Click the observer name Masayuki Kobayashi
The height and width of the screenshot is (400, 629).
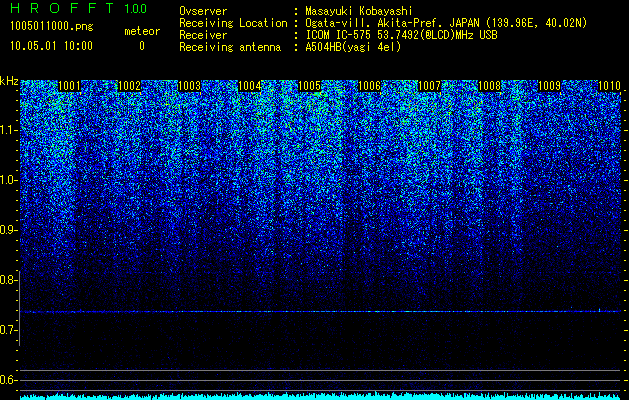pyautogui.click(x=359, y=11)
